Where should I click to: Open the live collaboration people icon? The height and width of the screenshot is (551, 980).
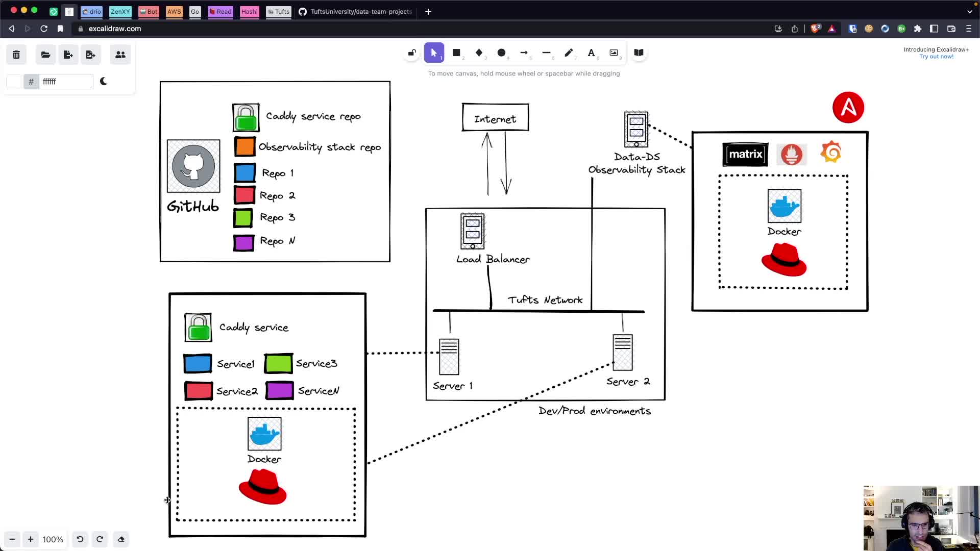click(120, 55)
